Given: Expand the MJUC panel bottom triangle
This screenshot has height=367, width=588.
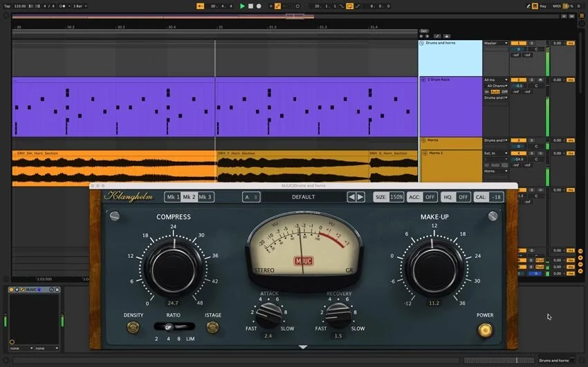Looking at the screenshot, I should (303, 347).
